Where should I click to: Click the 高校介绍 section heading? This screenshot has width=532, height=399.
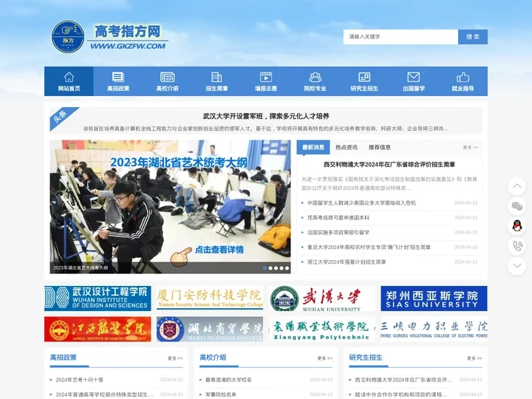pos(213,358)
